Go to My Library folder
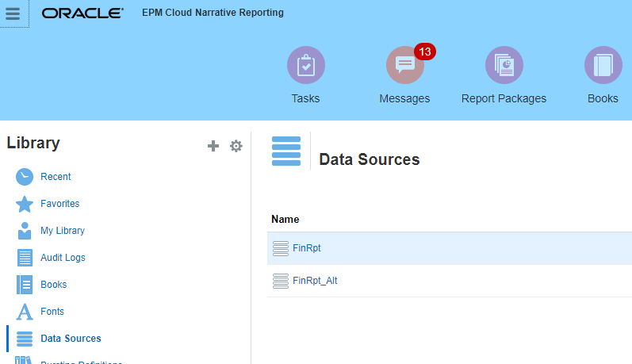The image size is (632, 364). (62, 231)
